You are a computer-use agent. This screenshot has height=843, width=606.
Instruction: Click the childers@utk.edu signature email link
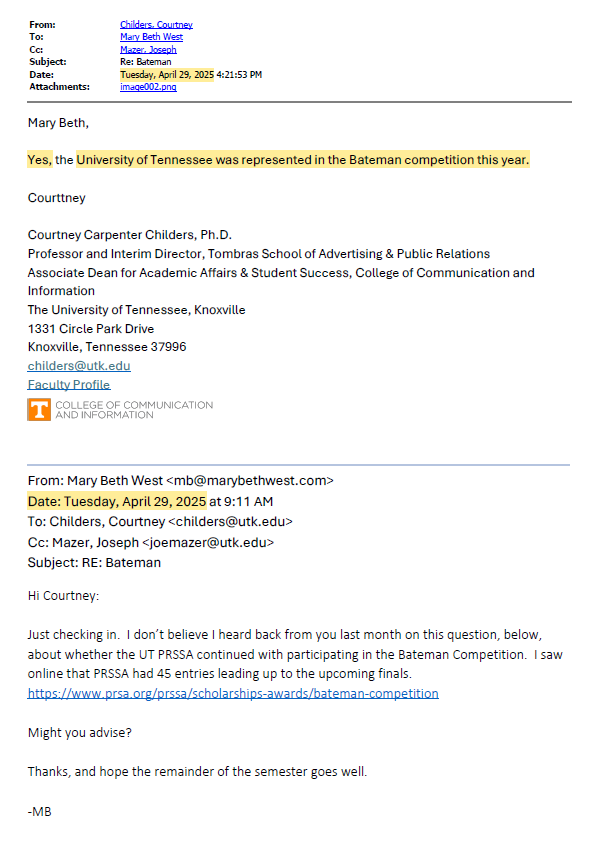[x=79, y=366]
